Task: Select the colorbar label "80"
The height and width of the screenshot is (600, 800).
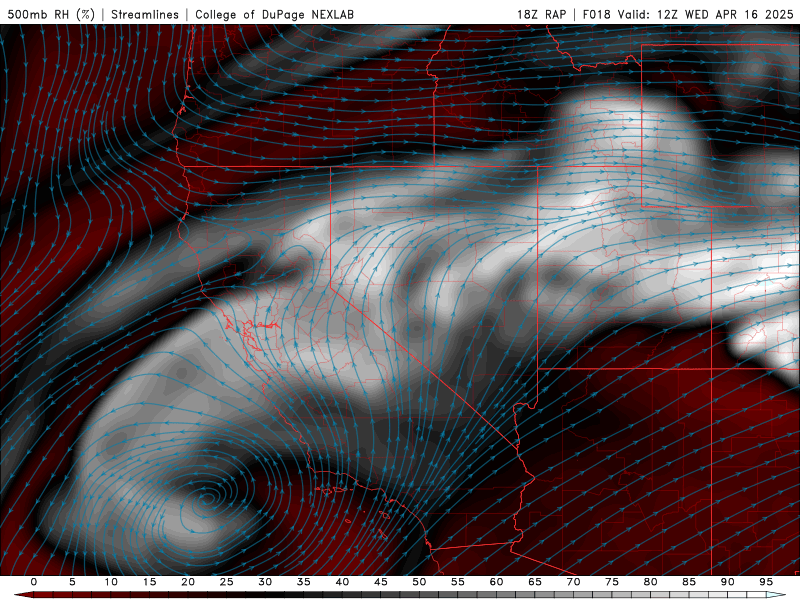Action: 650,582
